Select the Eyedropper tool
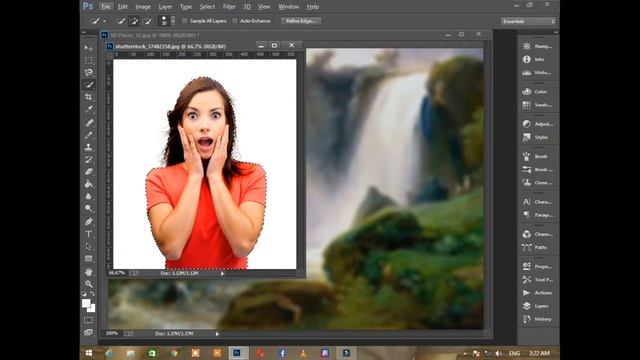The width and height of the screenshot is (640, 360). coord(89,109)
